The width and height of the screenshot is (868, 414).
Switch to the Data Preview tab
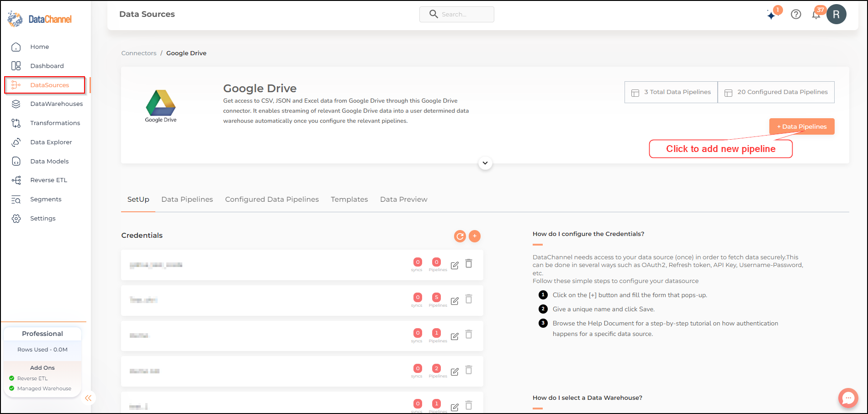(x=403, y=199)
